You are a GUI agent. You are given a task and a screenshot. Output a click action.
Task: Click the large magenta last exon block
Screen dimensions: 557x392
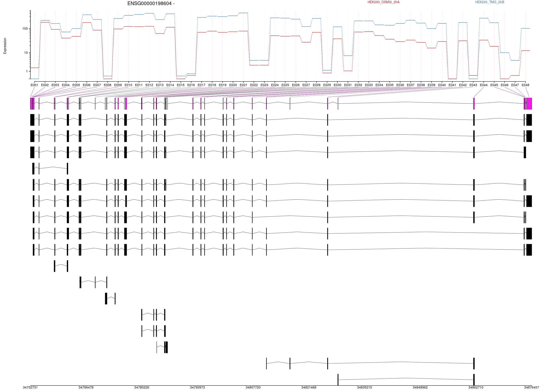click(x=529, y=104)
